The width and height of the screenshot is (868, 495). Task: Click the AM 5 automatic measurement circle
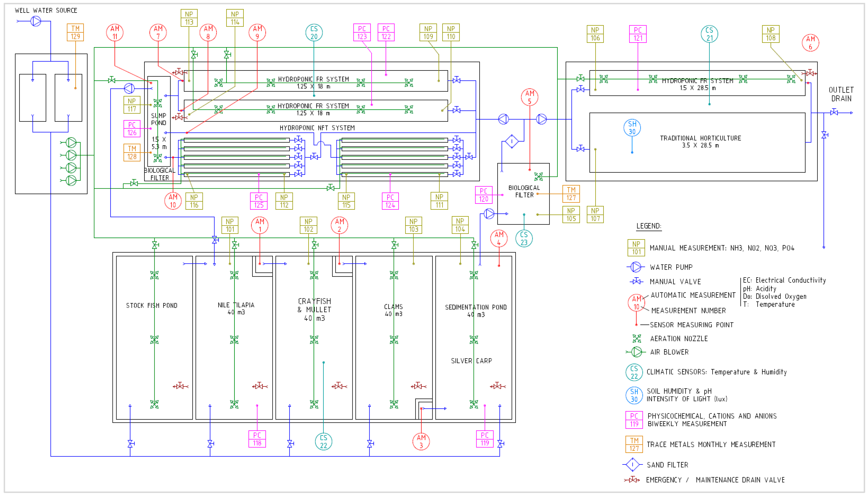(529, 97)
